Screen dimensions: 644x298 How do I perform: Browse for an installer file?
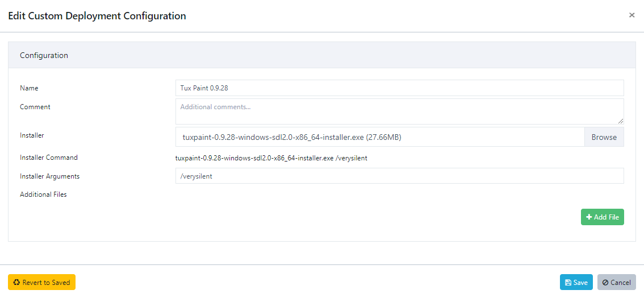[x=604, y=137]
